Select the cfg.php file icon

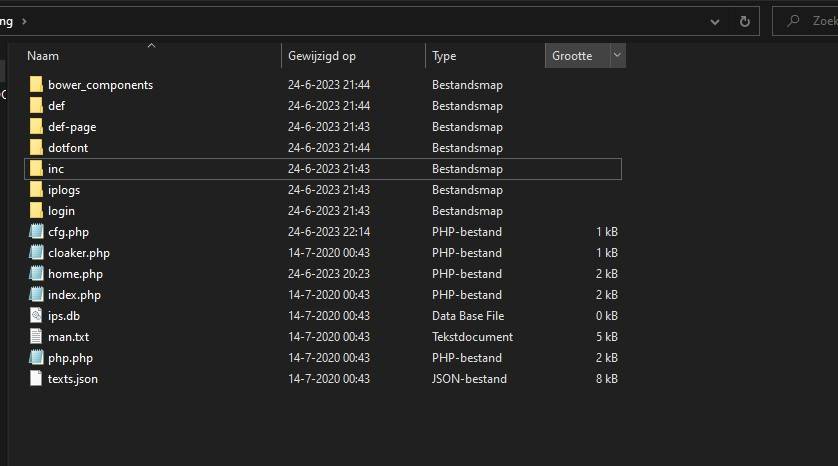click(37, 232)
